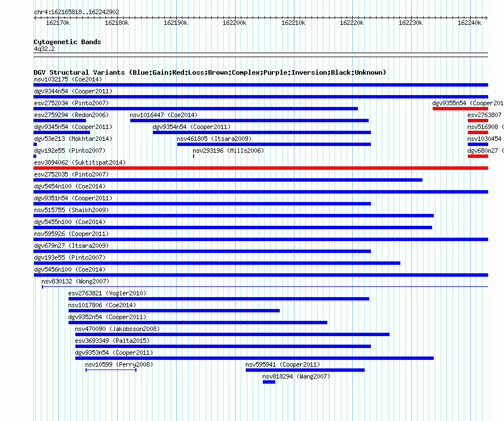This screenshot has width=504, height=421.
Task: Click the 162170k ruler tick label
Action: point(58,23)
